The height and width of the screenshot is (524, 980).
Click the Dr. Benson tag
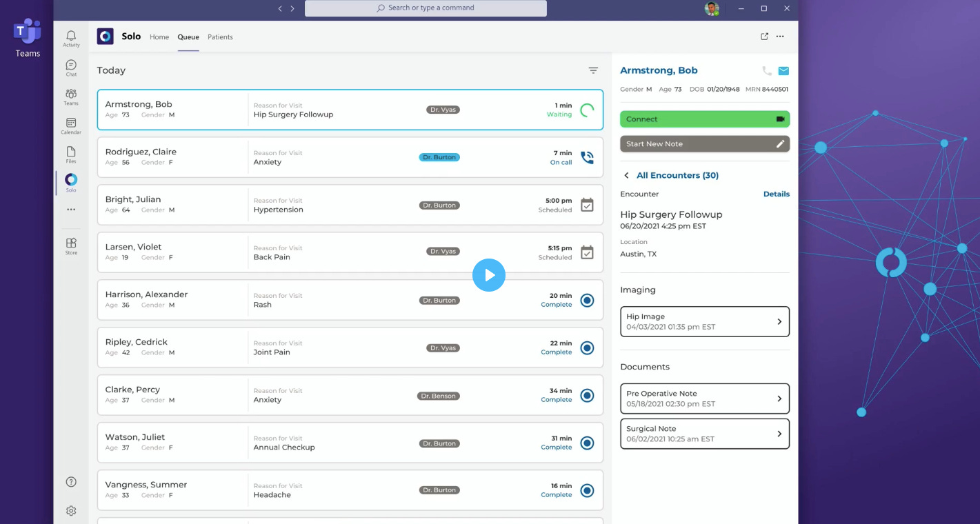(439, 396)
